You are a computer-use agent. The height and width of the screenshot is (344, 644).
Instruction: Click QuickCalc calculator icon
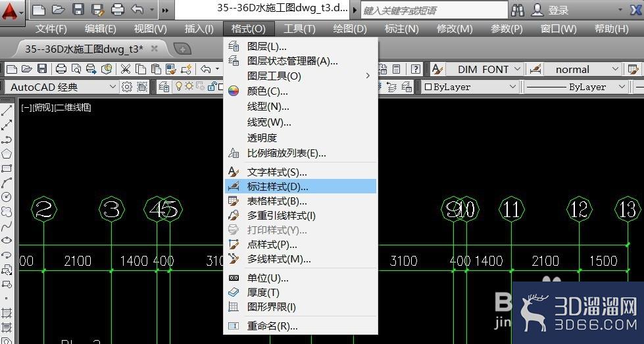(397, 69)
